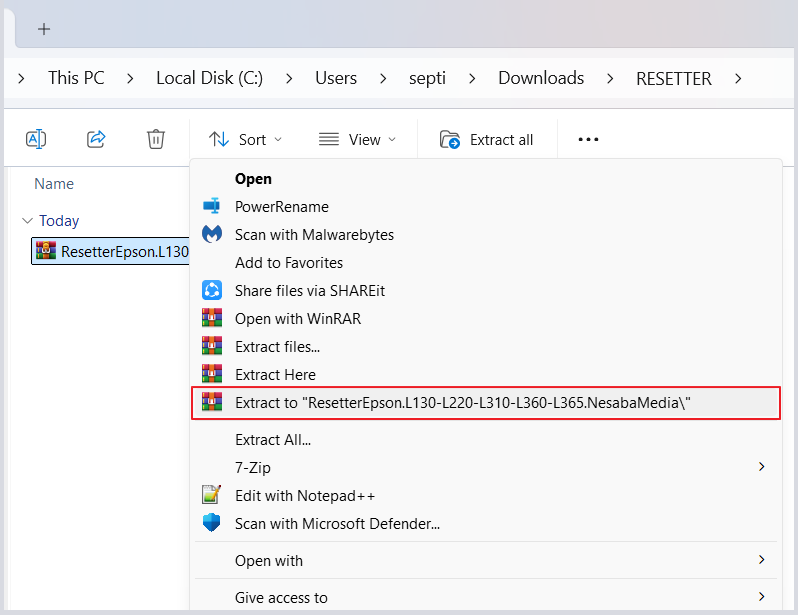Image resolution: width=798 pixels, height=615 pixels.
Task: Expand chevron after This PC breadcrumb
Action: (x=130, y=78)
